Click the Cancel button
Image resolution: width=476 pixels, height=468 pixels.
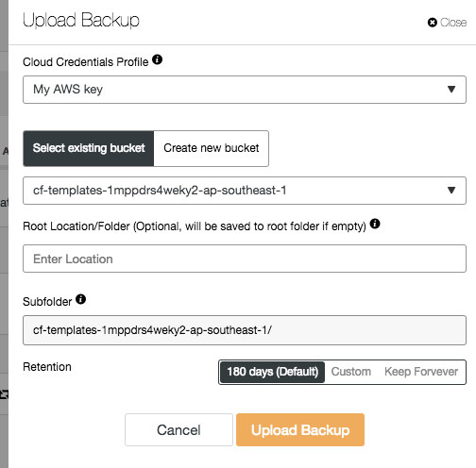[178, 429]
